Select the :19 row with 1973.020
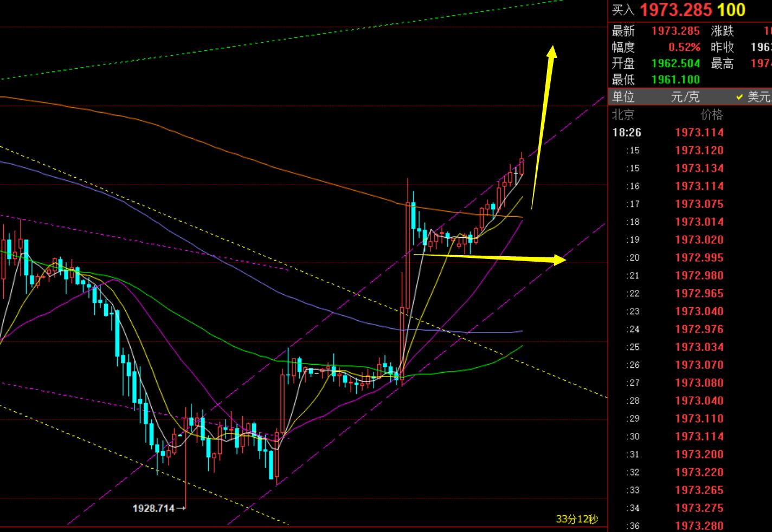The width and height of the screenshot is (772, 532). click(690, 240)
